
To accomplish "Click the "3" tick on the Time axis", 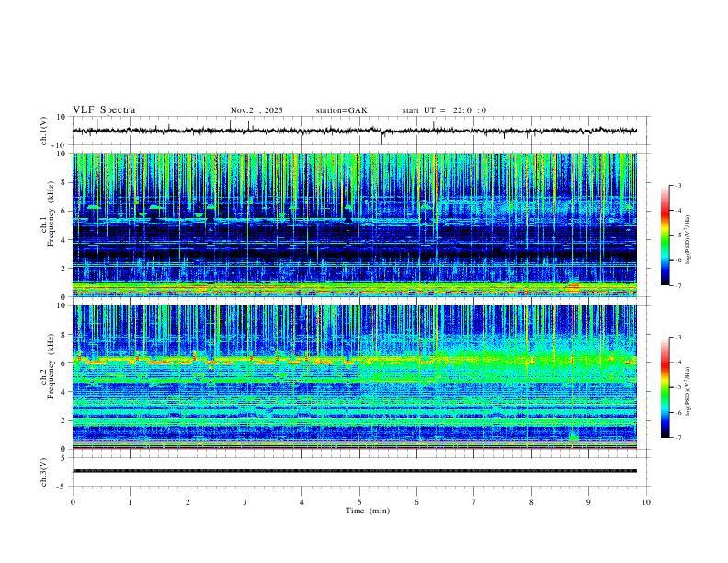I will click(245, 502).
